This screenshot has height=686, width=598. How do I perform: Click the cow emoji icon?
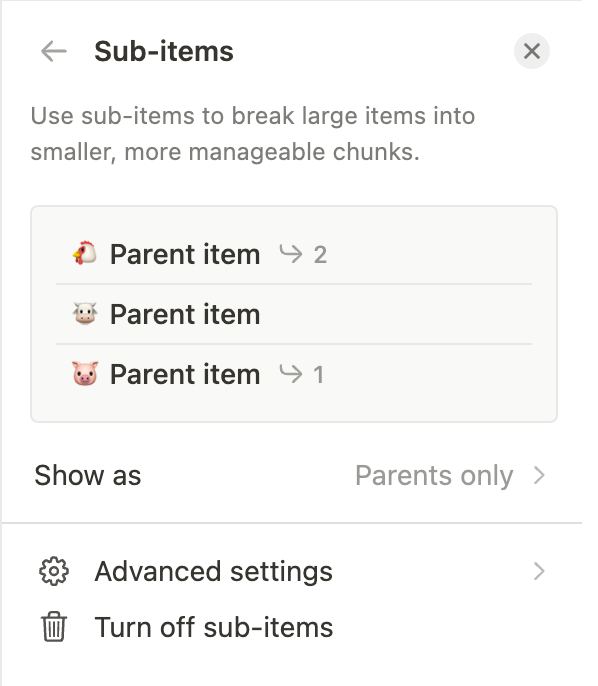85,314
